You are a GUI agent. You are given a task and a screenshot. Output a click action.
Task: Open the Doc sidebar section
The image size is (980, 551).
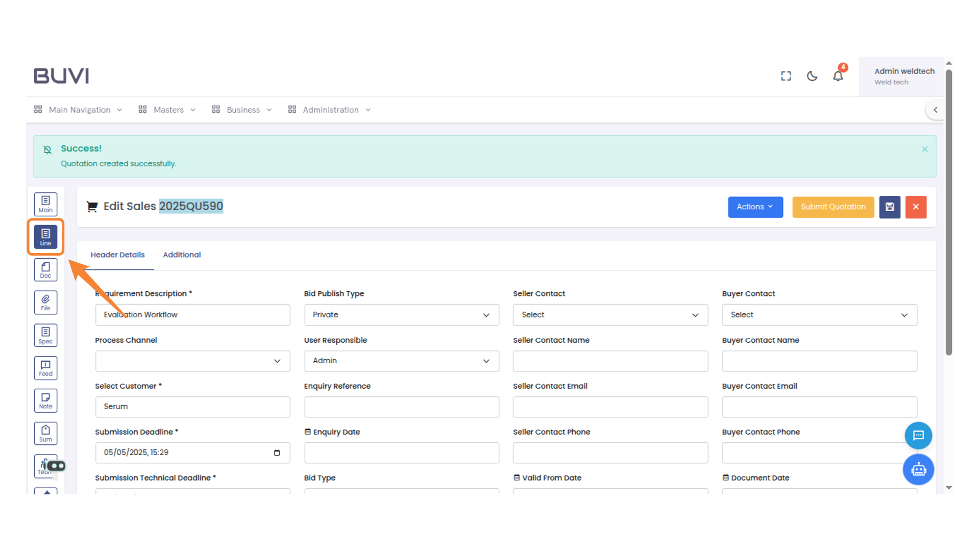point(45,270)
